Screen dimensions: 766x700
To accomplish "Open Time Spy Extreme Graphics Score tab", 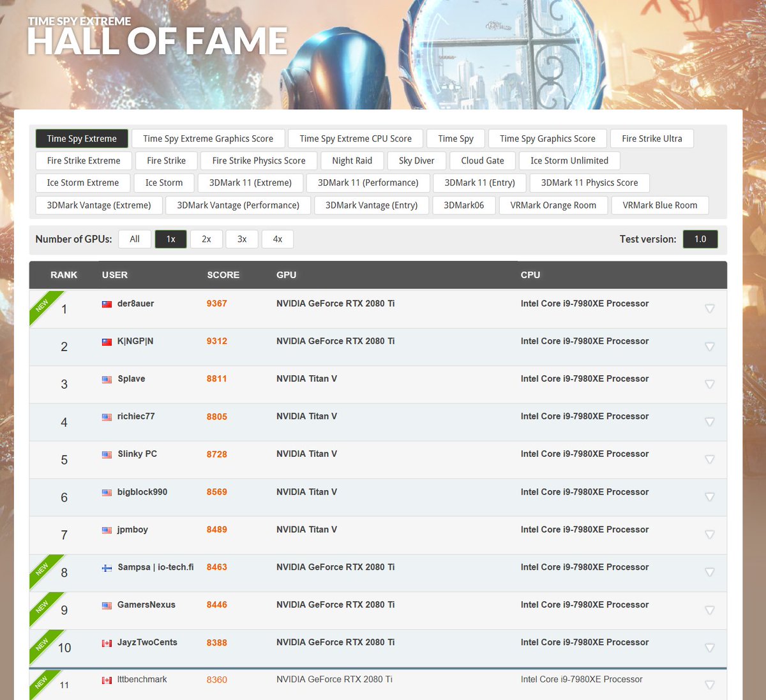I will [208, 138].
